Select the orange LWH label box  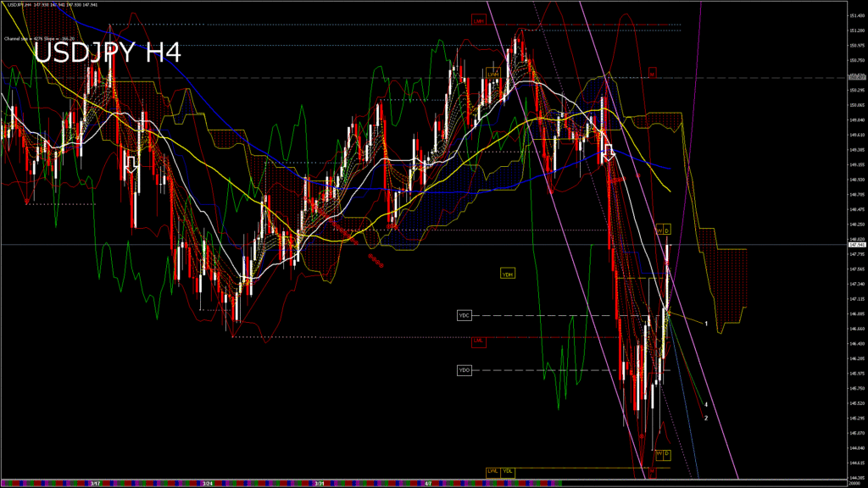[x=493, y=75]
